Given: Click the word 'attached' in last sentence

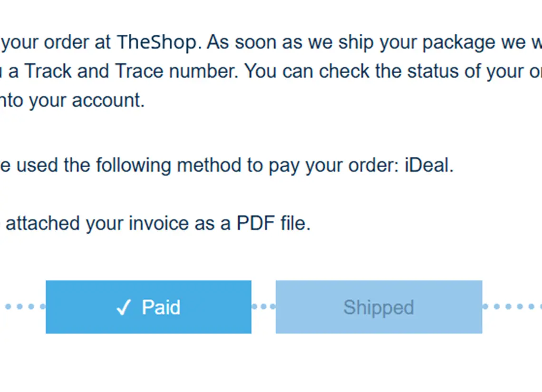Looking at the screenshot, I should coord(42,223).
